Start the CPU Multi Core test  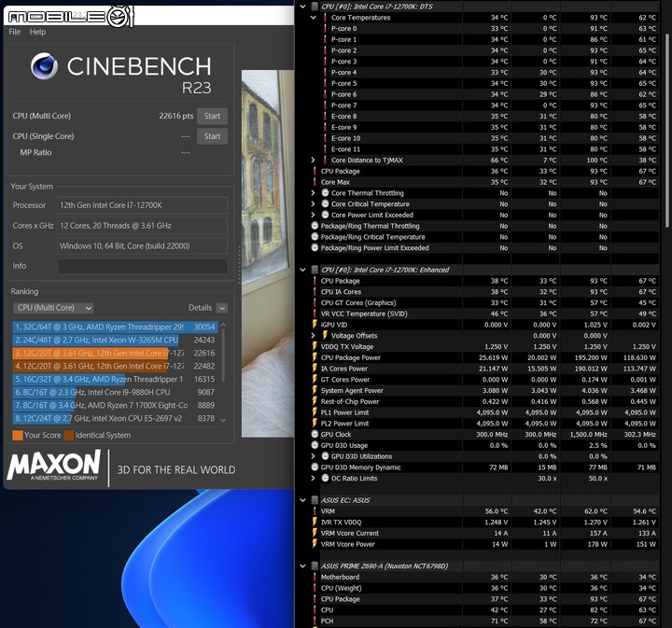pos(212,116)
